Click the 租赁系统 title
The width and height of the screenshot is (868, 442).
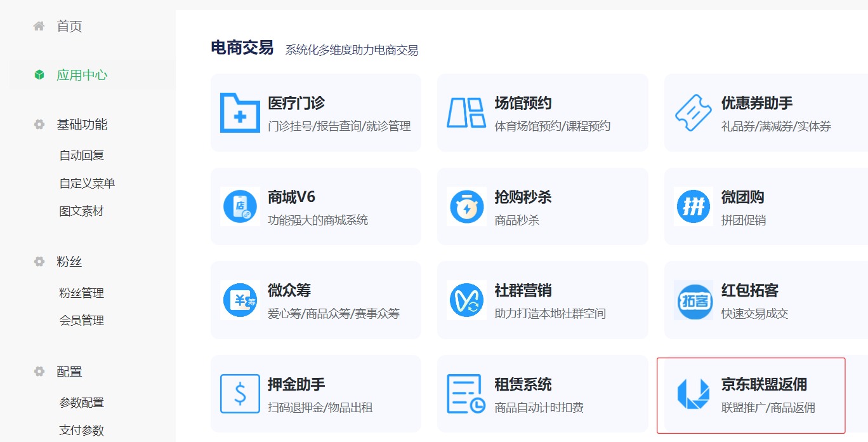(523, 384)
